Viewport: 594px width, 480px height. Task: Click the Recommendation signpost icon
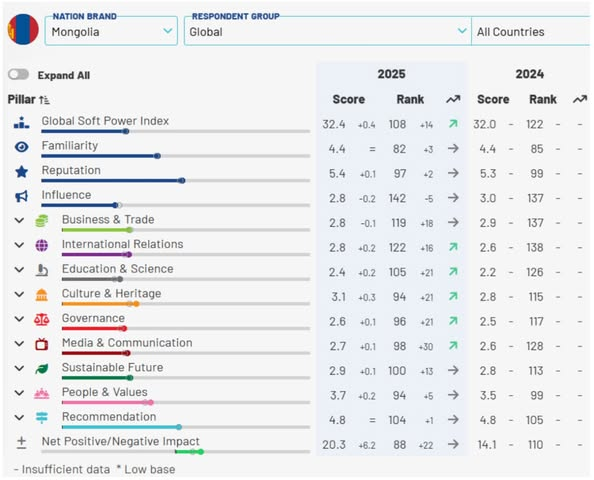[42, 418]
